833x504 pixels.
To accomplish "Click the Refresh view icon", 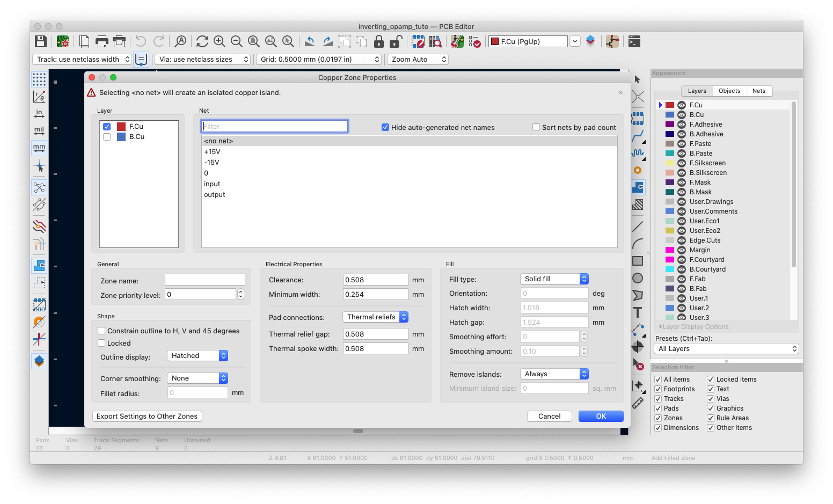I will (202, 41).
